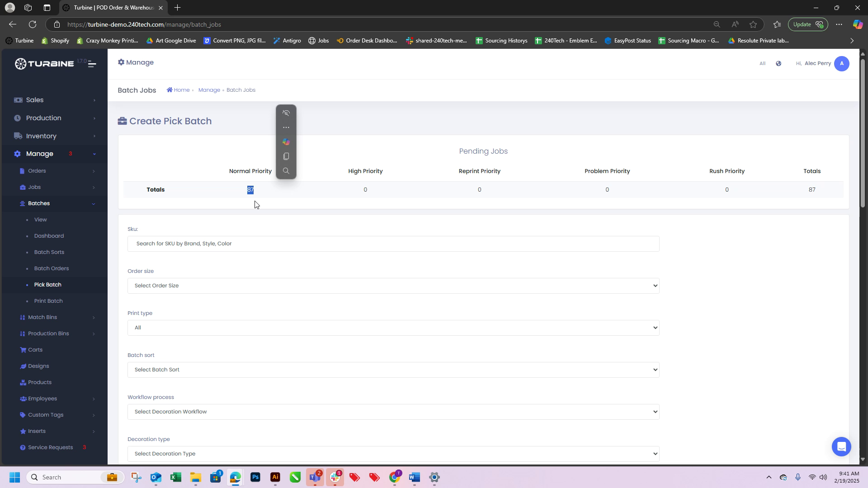The width and height of the screenshot is (868, 488).
Task: Open the Order size dropdown
Action: click(393, 286)
